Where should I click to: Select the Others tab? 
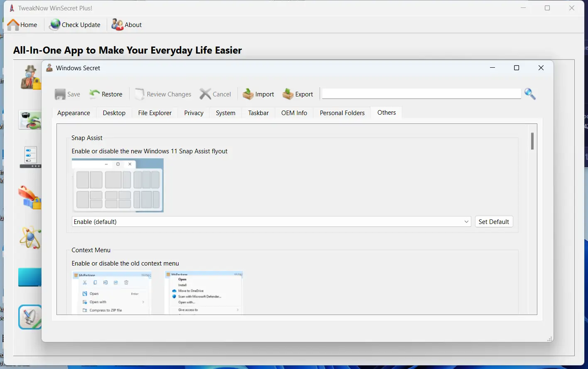tap(387, 113)
